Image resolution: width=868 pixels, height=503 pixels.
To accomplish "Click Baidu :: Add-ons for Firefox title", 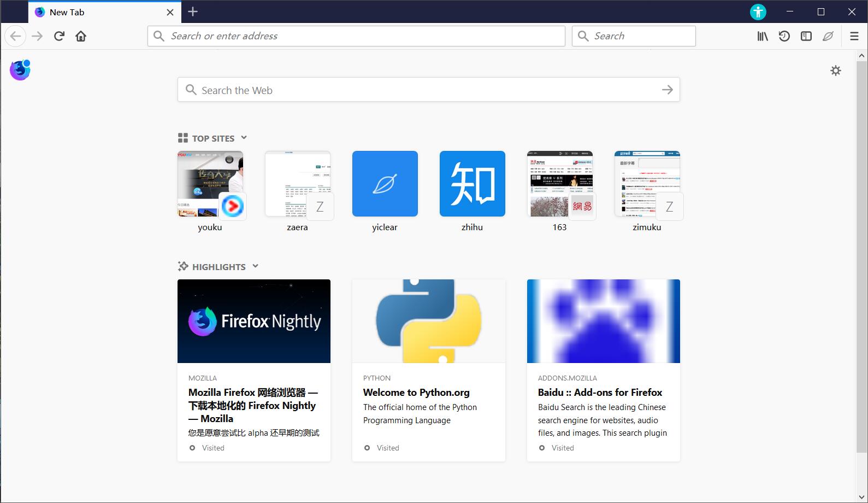I will pos(600,393).
